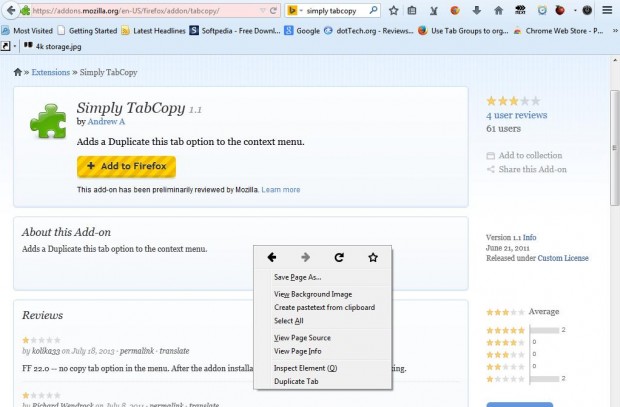Show more bookmarks with the chevron
Screen dimensions: 620x407
615,30
